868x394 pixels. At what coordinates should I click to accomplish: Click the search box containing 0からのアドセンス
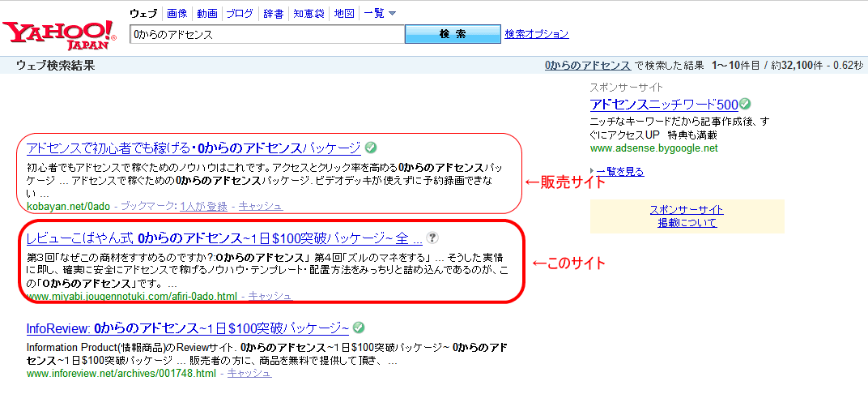[267, 34]
